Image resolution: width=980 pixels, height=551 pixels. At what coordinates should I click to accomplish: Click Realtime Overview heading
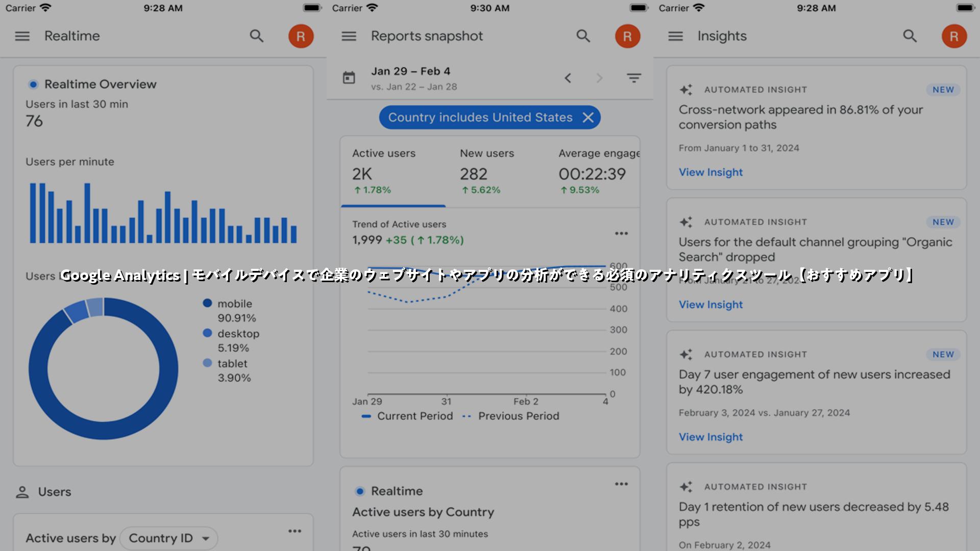click(101, 84)
